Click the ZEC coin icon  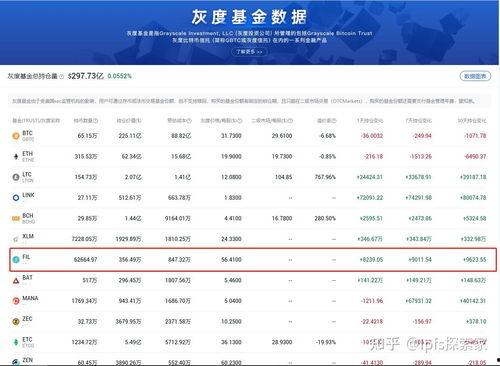[16, 322]
